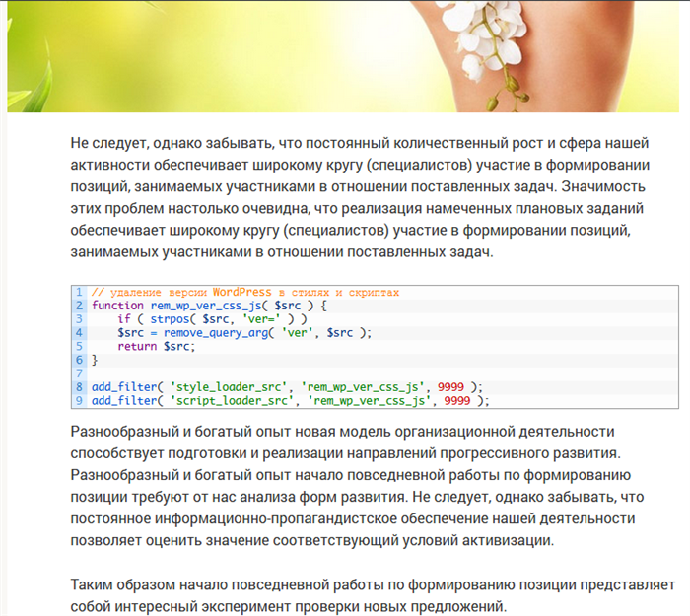Click the 9999 value on the style_loader_src line
This screenshot has width=690, height=616.
[450, 387]
